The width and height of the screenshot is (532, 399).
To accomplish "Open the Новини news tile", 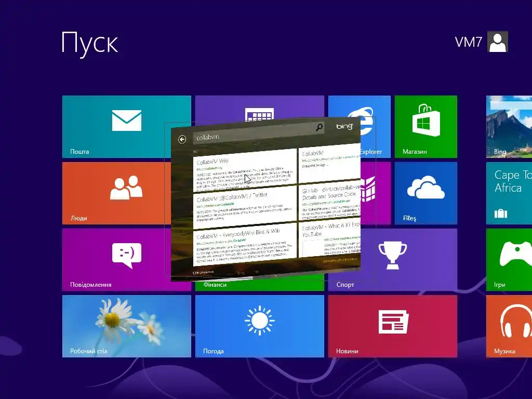I will pyautogui.click(x=393, y=326).
